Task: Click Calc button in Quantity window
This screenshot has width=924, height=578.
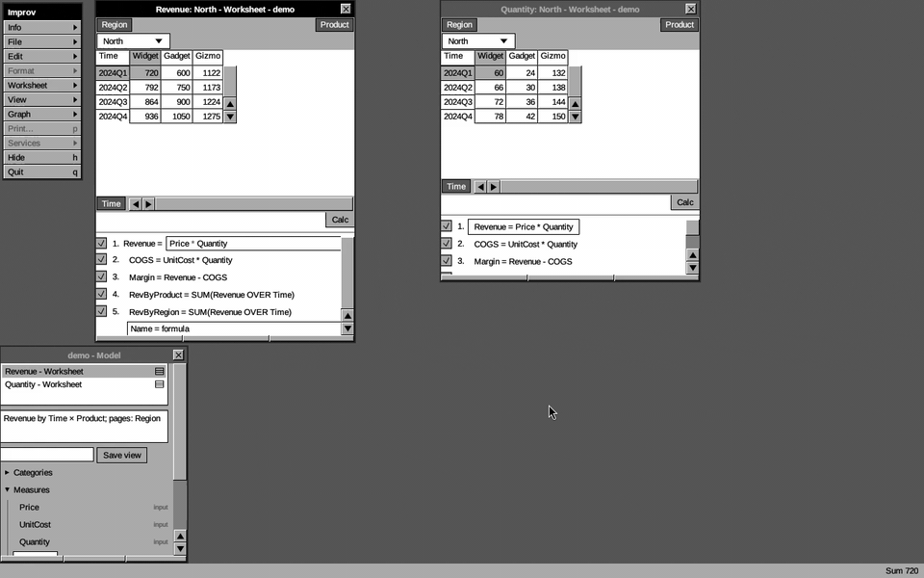Action: [x=684, y=202]
